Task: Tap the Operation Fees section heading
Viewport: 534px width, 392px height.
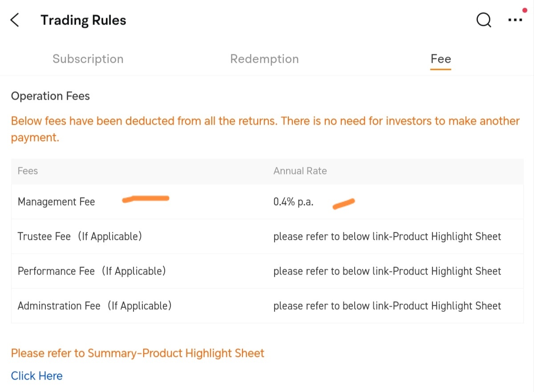Action: (50, 96)
